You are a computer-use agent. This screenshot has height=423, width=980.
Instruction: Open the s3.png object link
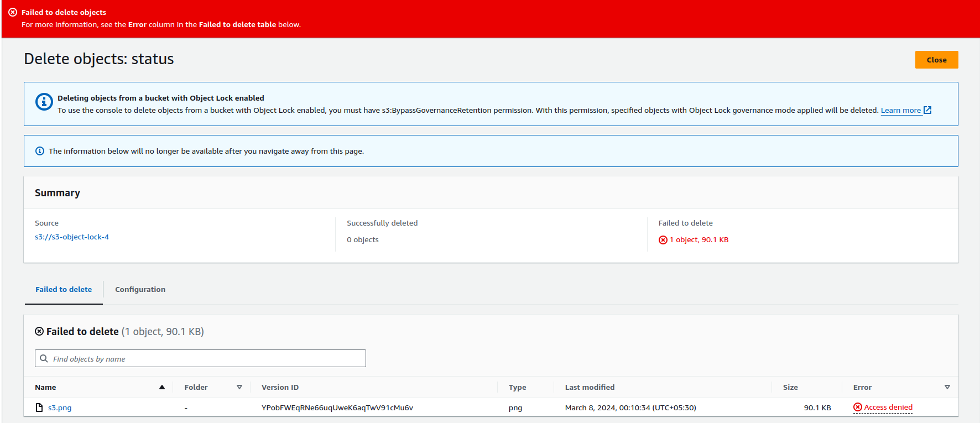pyautogui.click(x=60, y=408)
